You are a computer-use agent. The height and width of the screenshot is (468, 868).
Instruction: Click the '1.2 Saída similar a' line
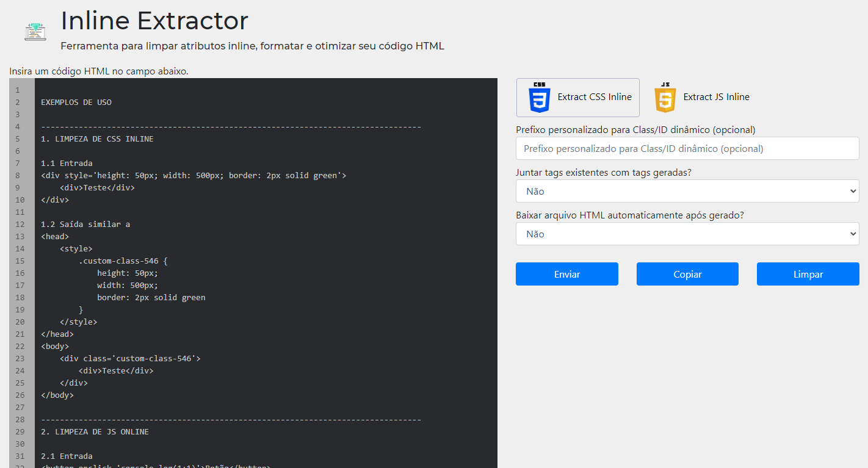85,224
